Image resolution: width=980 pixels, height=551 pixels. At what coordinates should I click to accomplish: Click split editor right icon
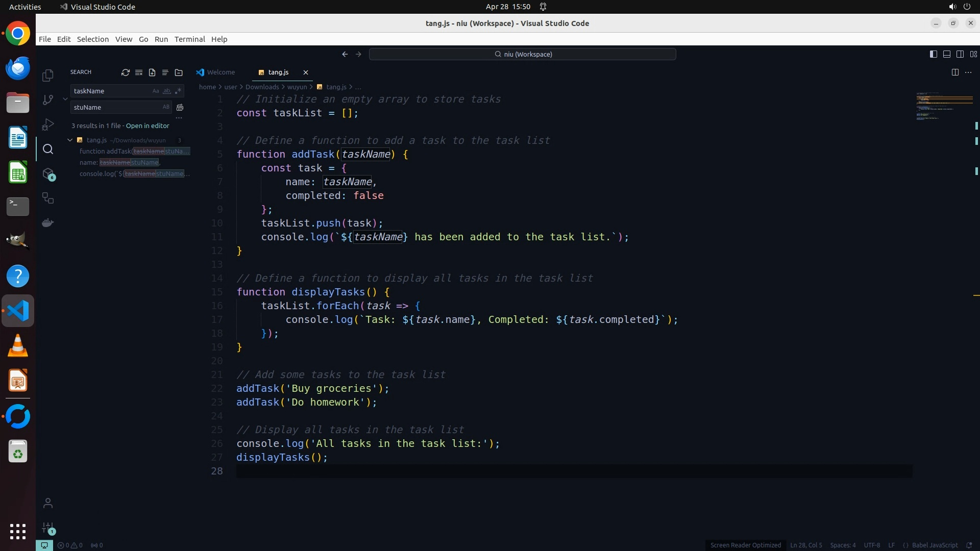pos(955,72)
